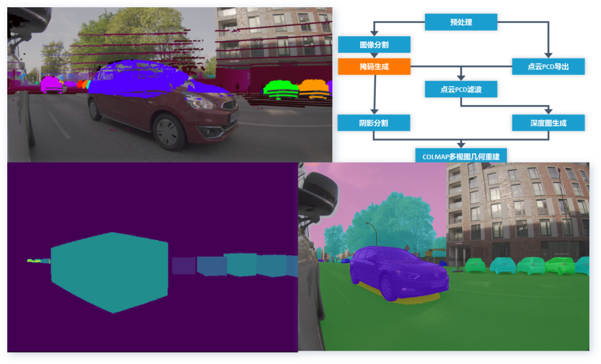Click the magenta car mask on the left road
The image size is (601, 364).
pyautogui.click(x=52, y=84)
